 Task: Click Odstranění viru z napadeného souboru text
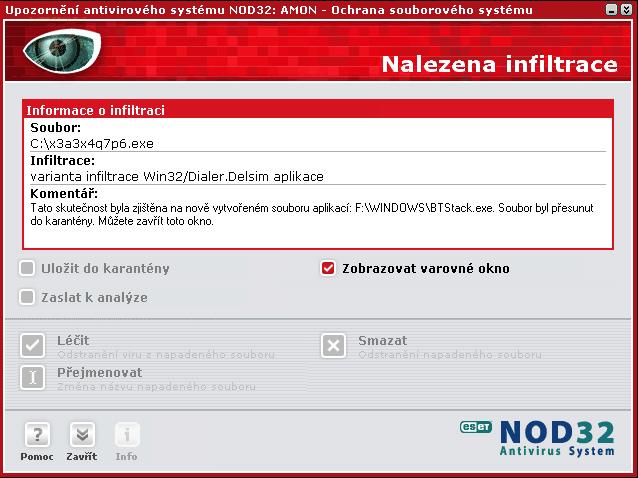[166, 355]
